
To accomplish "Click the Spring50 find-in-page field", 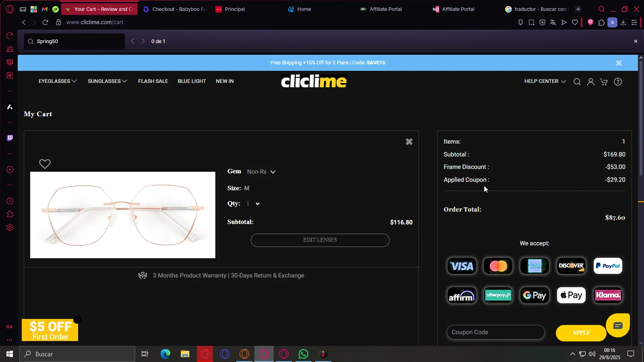I will point(74,41).
